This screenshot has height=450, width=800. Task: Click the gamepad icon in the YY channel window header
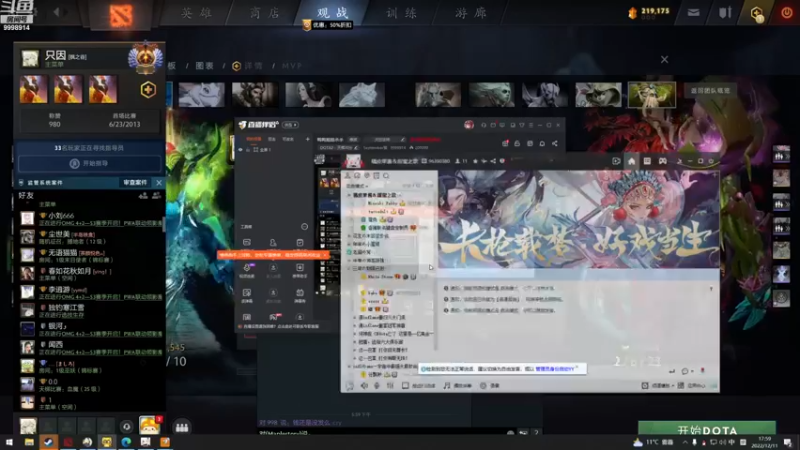(662, 161)
